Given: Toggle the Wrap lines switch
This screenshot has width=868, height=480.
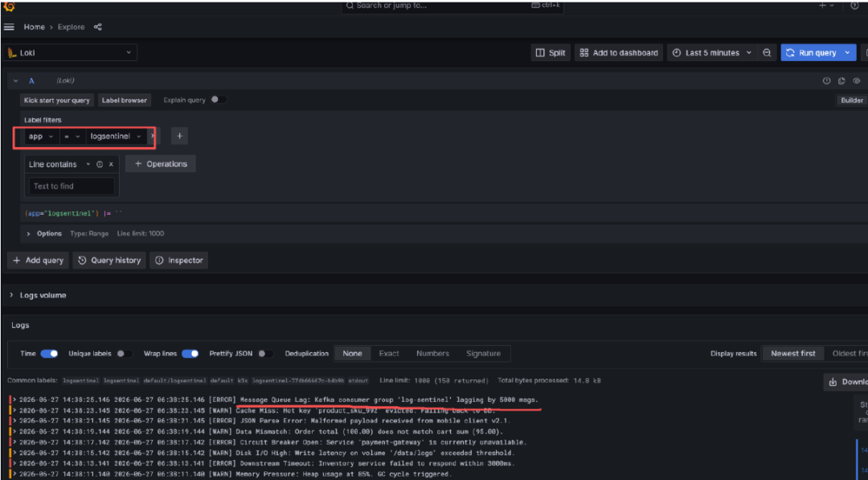Looking at the screenshot, I should point(190,353).
